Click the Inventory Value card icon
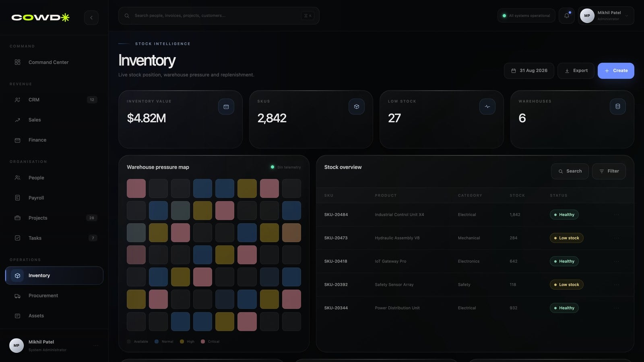The height and width of the screenshot is (362, 644). [226, 107]
